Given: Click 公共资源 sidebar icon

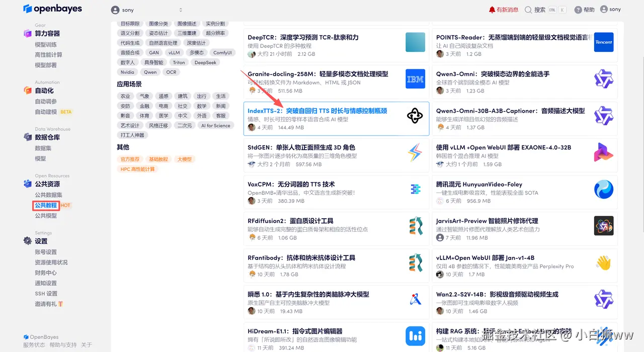Looking at the screenshot, I should point(28,184).
